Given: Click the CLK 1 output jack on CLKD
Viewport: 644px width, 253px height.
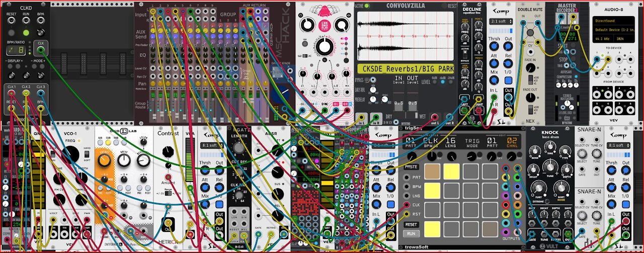Looking at the screenshot, I should pos(12,94).
